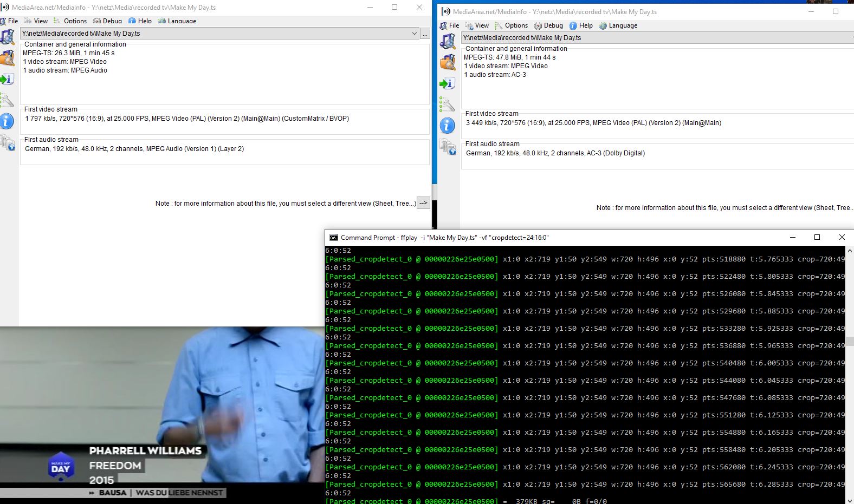Screen dimensions: 854x504
Task: Open file path combo box in the 47.8 MiB window
Action: (x=657, y=38)
